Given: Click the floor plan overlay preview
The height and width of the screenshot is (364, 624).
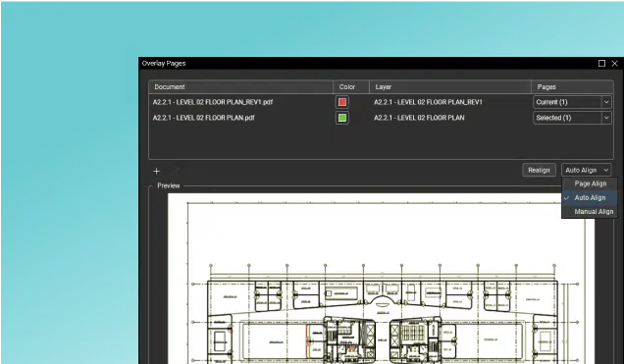Looking at the screenshot, I should pyautogui.click(x=381, y=279).
